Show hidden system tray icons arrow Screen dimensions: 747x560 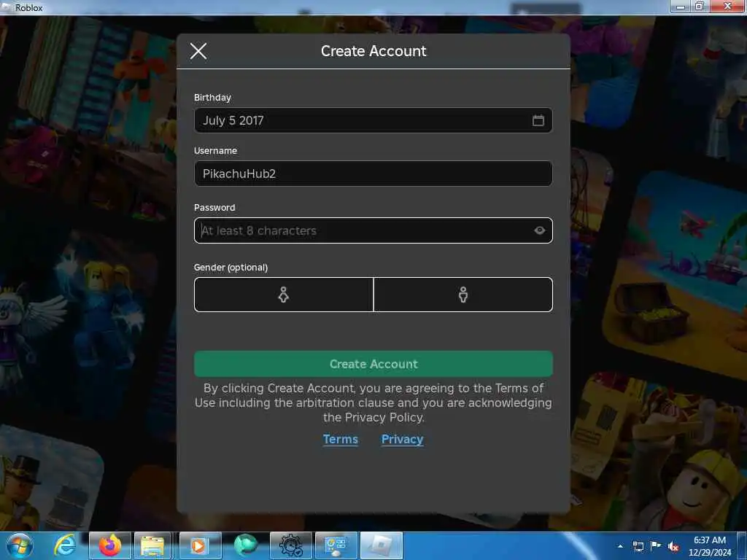[620, 546]
